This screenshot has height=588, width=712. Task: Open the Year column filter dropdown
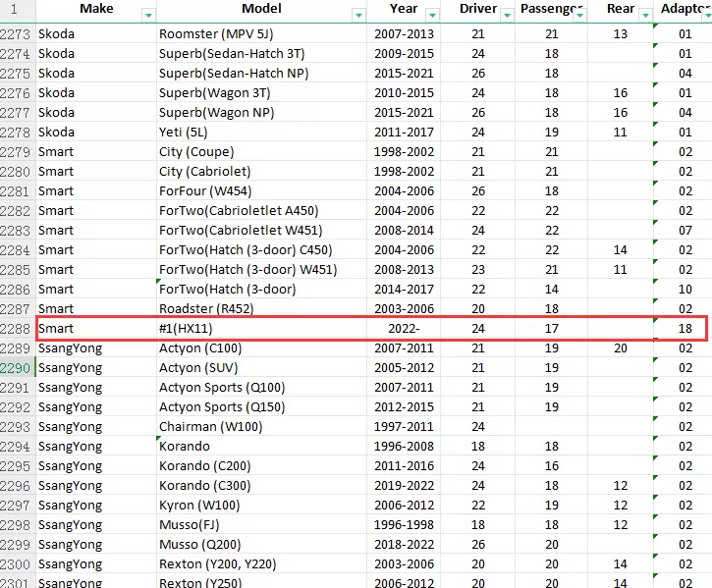433,16
